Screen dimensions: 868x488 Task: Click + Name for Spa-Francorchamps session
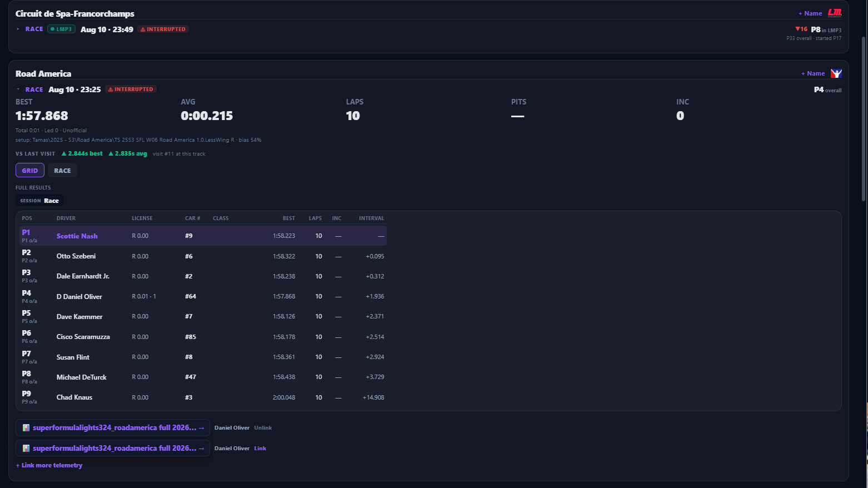click(810, 13)
